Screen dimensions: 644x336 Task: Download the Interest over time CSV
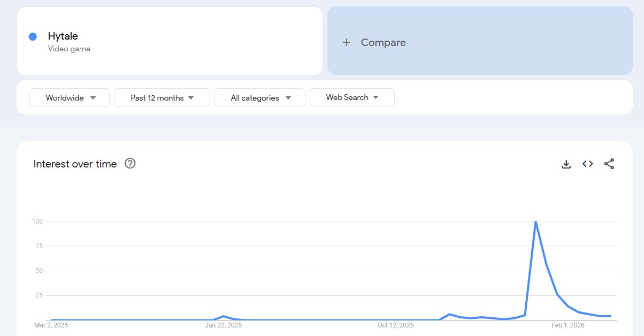coord(566,164)
